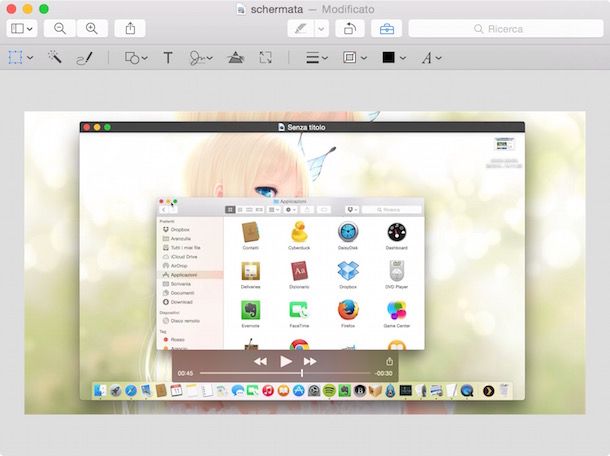This screenshot has height=456, width=610.
Task: Zoom out with the minus magnifier
Action: (60, 28)
